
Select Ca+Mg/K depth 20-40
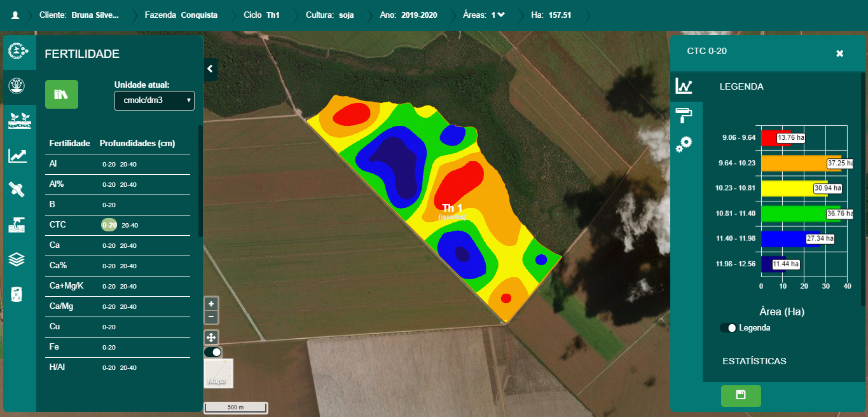click(x=128, y=287)
